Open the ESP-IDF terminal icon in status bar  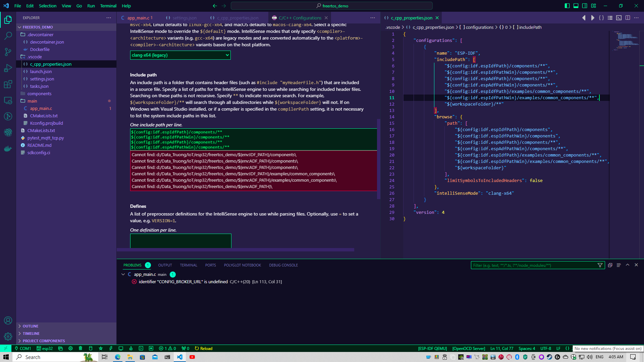pyautogui.click(x=141, y=348)
